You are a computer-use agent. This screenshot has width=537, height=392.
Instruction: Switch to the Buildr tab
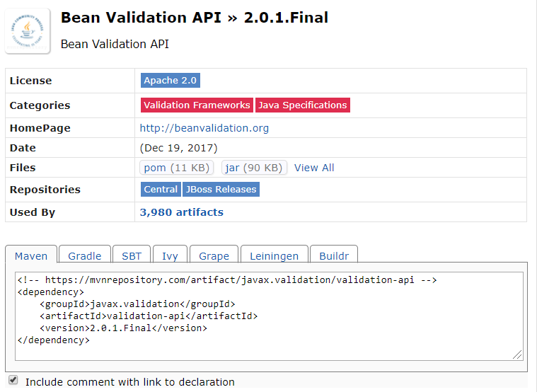(x=334, y=255)
